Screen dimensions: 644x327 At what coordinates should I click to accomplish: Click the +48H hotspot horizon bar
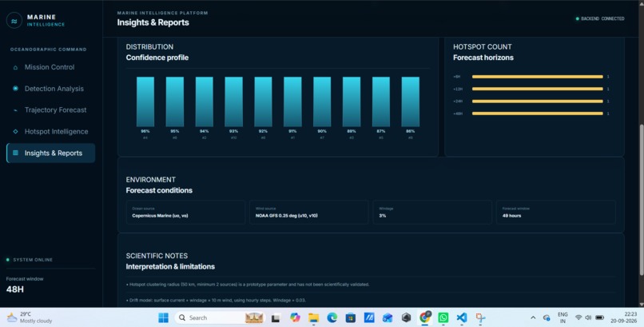pos(538,114)
